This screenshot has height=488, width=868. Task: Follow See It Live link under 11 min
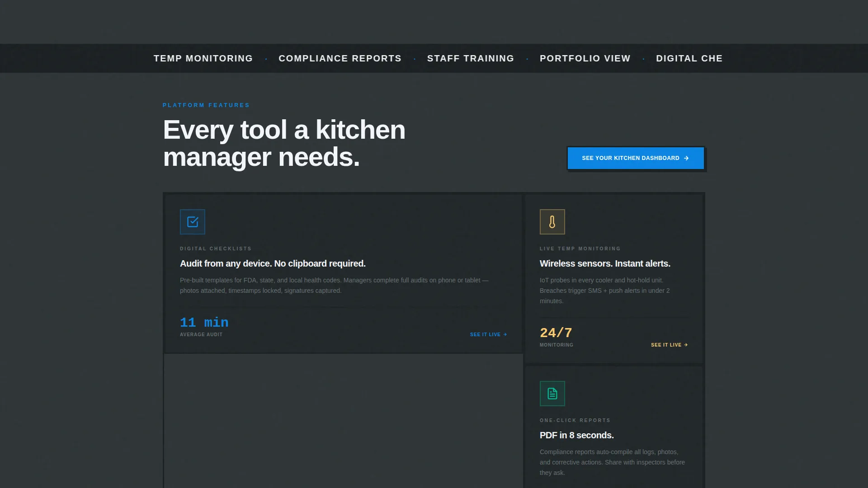pos(488,335)
